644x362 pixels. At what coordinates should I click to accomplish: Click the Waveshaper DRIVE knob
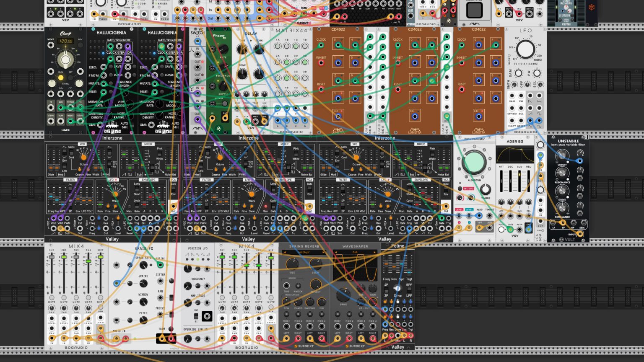[x=343, y=295]
